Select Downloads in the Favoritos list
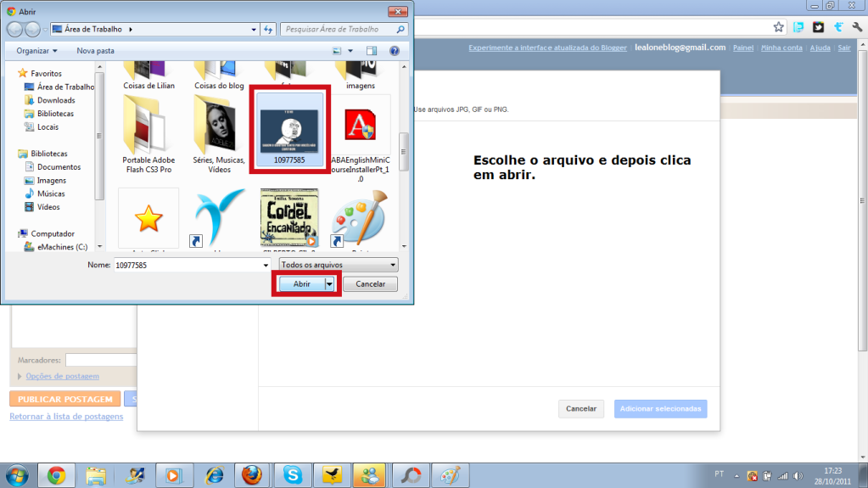The width and height of the screenshot is (868, 488). pyautogui.click(x=55, y=100)
